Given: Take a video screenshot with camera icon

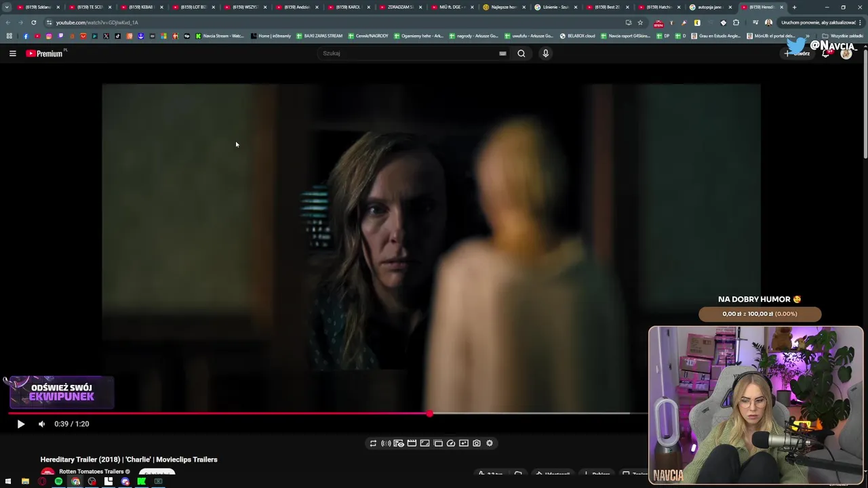Looking at the screenshot, I should pos(477,443).
